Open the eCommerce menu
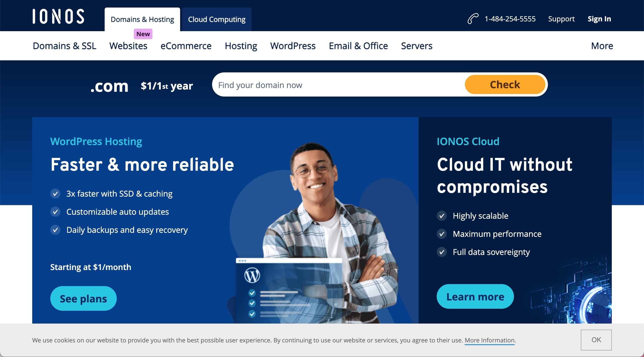The width and height of the screenshot is (644, 357). click(186, 46)
